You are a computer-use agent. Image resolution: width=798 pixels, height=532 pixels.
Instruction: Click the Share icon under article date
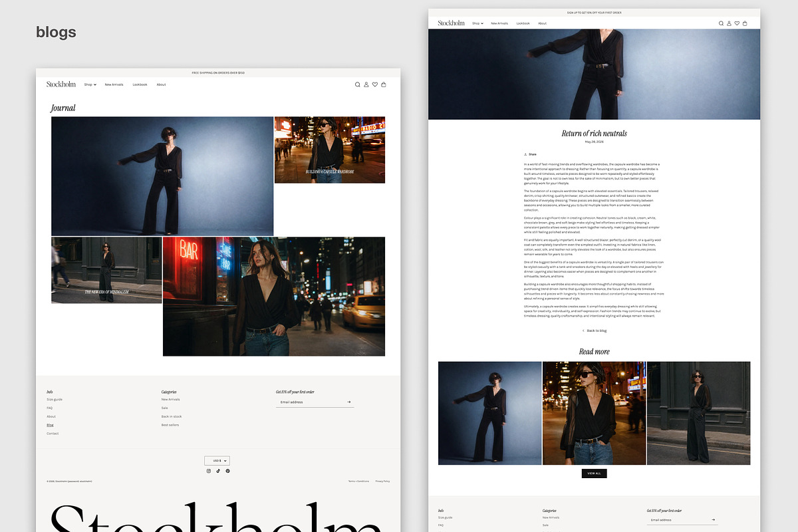click(526, 154)
